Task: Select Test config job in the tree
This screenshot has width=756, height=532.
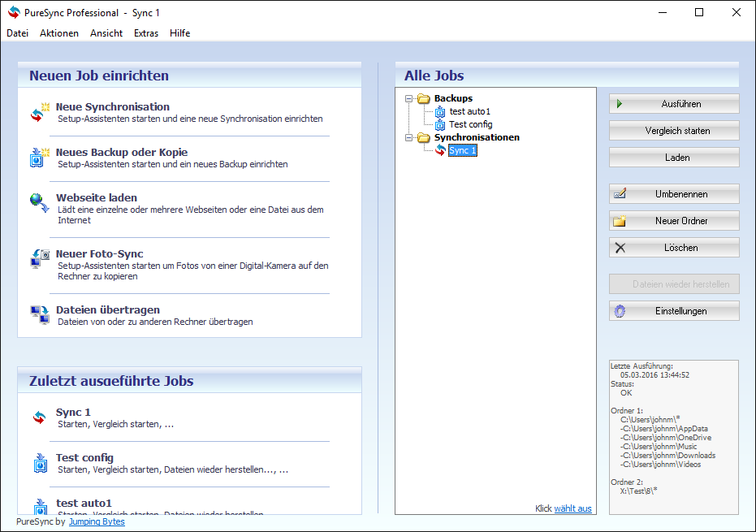Action: 470,124
